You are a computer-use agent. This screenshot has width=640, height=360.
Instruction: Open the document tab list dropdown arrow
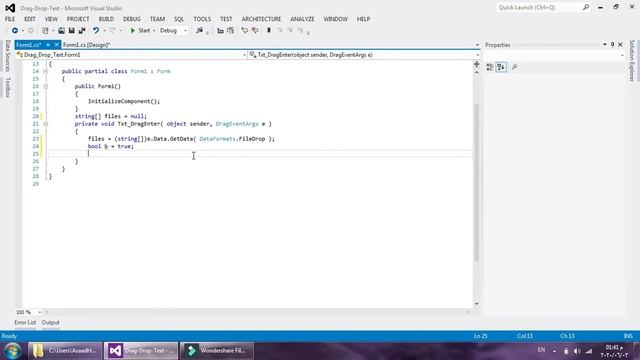(477, 45)
